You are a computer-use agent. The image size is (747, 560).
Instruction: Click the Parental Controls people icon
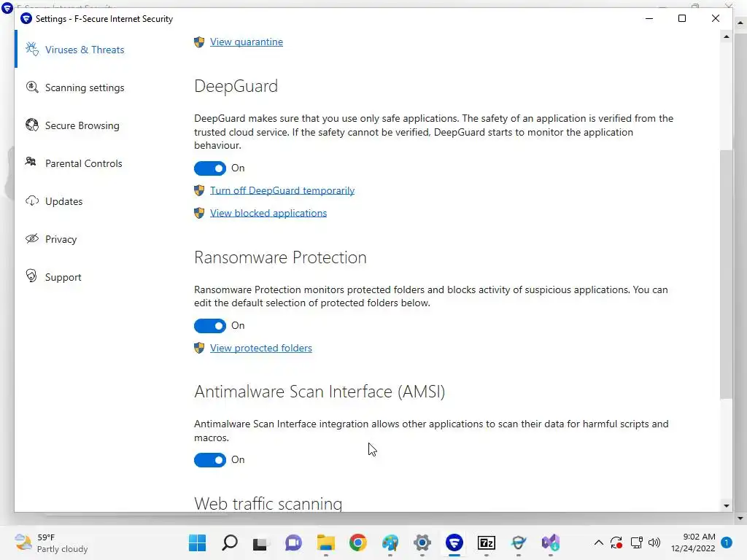[x=31, y=162]
